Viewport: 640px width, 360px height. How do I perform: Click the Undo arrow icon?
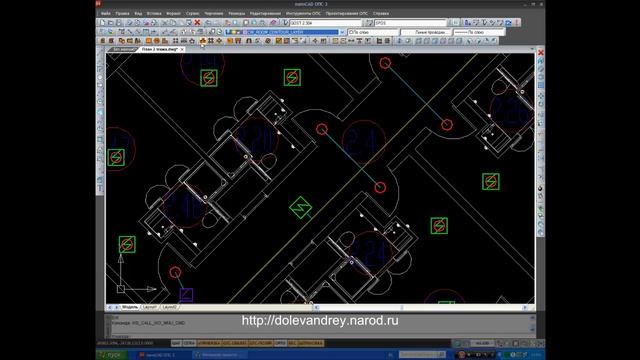coord(208,23)
